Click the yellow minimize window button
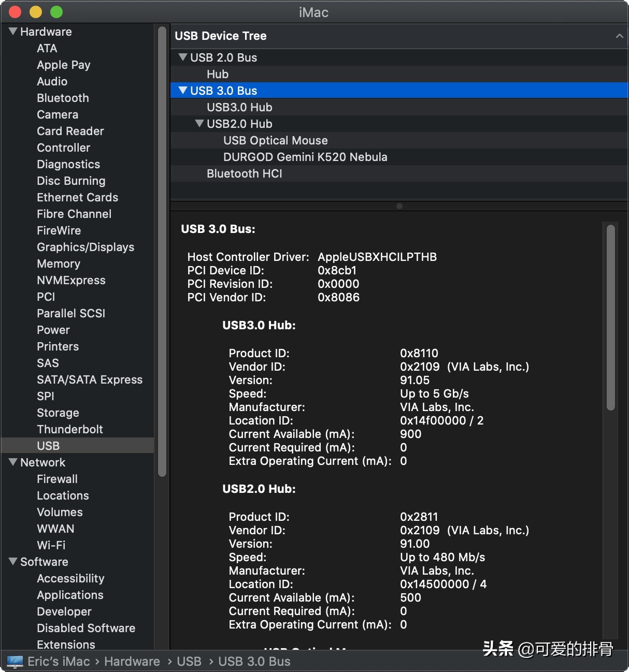This screenshot has height=672, width=629. pyautogui.click(x=36, y=12)
